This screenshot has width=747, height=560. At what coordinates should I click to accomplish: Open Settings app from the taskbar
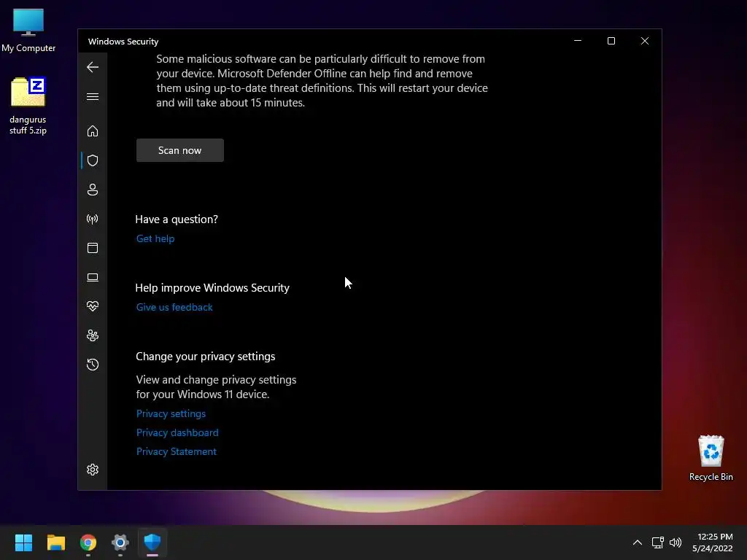pyautogui.click(x=120, y=542)
